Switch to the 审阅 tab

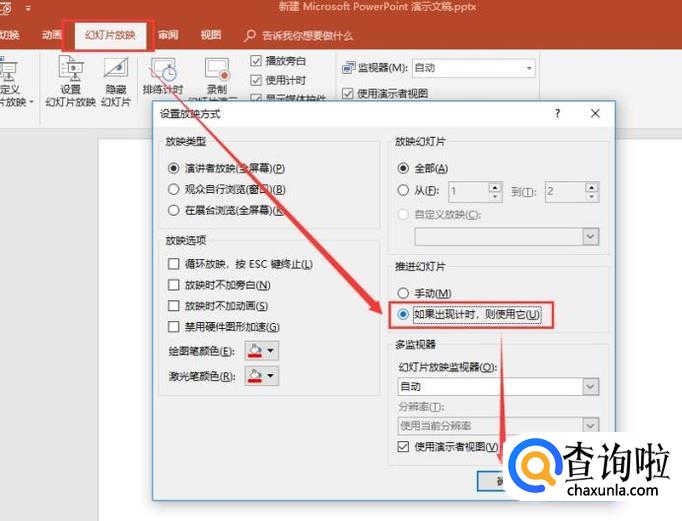click(x=168, y=35)
